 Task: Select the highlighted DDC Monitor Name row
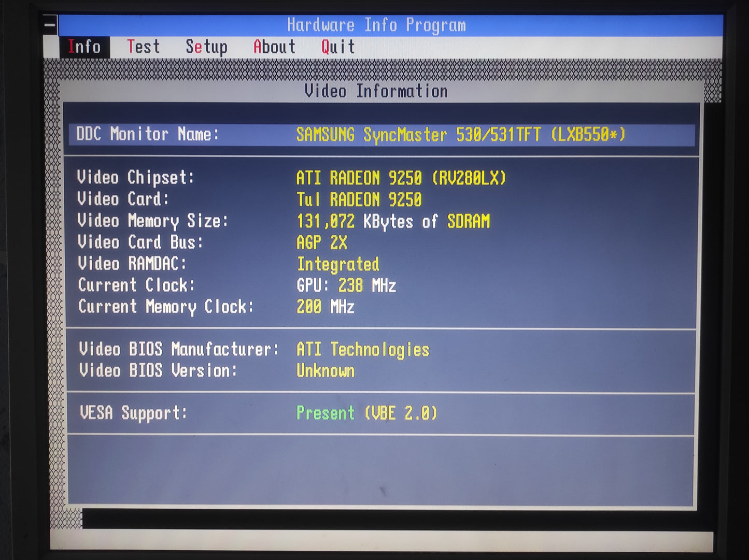click(381, 135)
